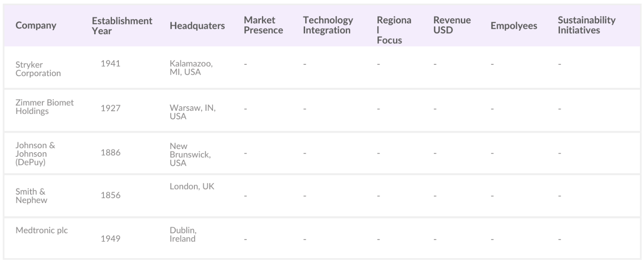Select the Smith & Nephew cell
The image size is (644, 263).
tap(32, 195)
